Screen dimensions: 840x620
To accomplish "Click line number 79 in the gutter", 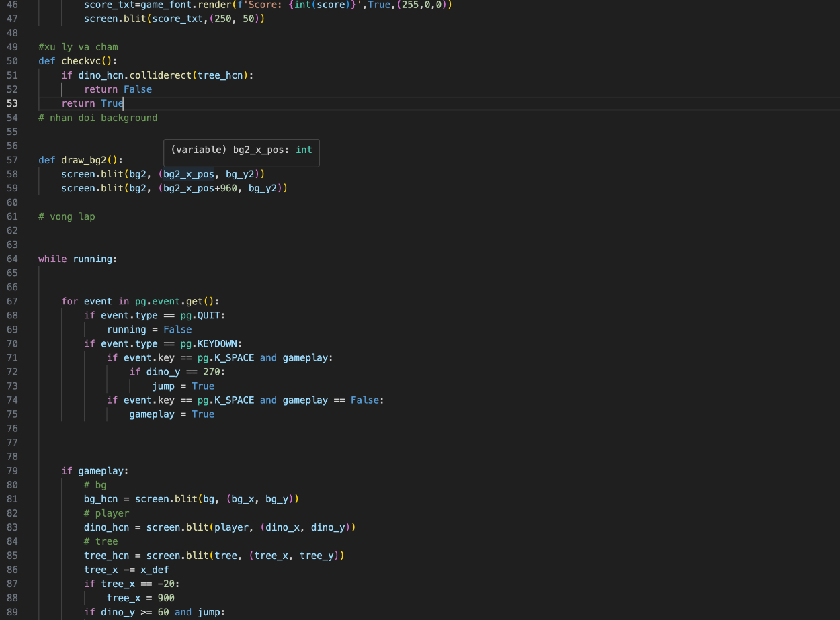I will coord(12,471).
